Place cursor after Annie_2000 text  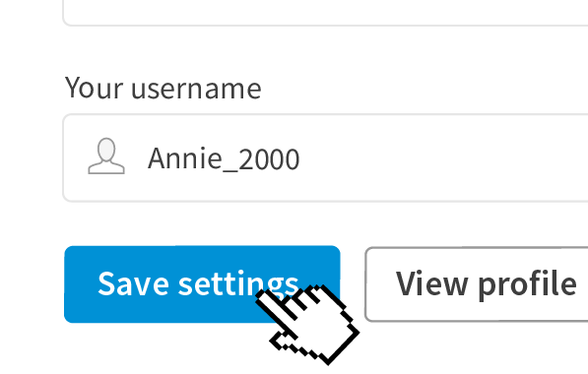[300, 158]
